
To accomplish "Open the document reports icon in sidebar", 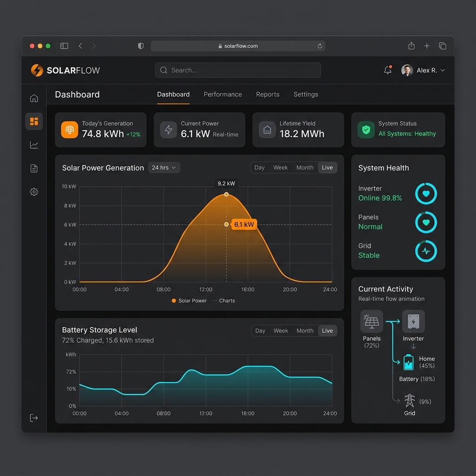I will pyautogui.click(x=34, y=168).
